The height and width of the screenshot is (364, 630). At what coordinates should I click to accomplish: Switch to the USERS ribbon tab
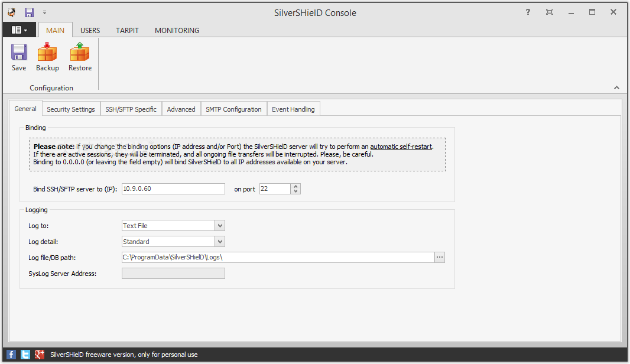pyautogui.click(x=90, y=31)
